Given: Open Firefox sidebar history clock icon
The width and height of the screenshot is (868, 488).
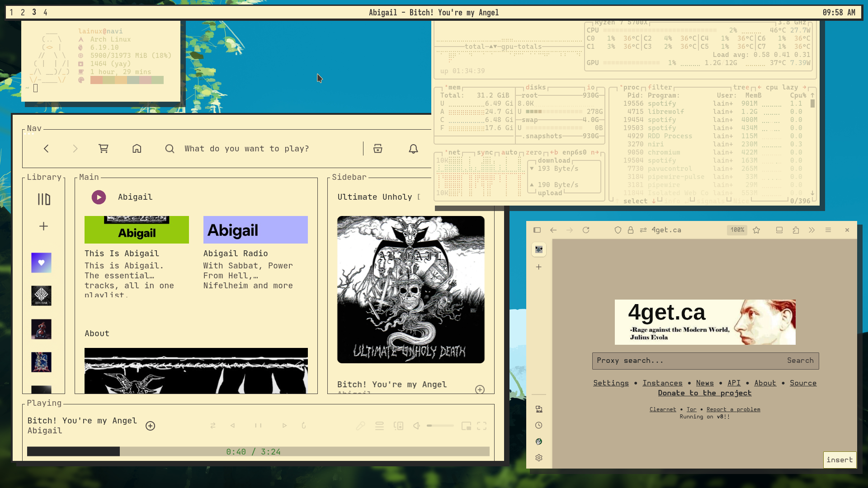Looking at the screenshot, I should click(539, 425).
